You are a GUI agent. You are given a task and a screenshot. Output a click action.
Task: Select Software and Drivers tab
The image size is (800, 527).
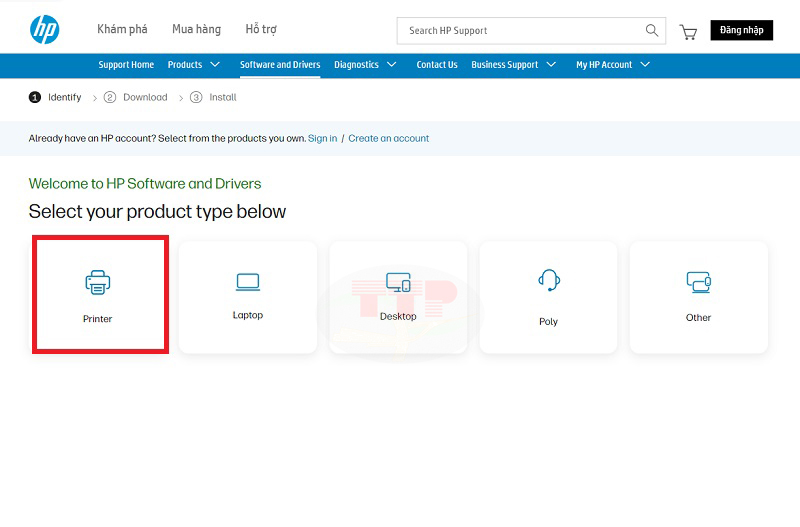280,65
